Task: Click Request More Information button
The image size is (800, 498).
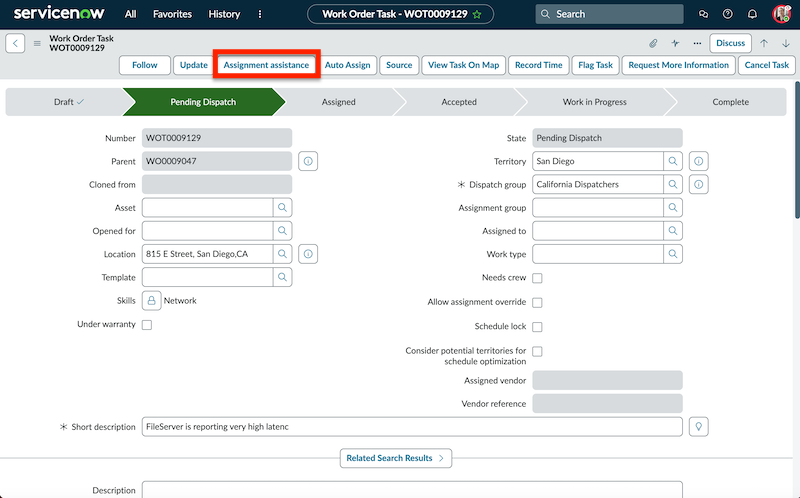Action: pyautogui.click(x=679, y=65)
